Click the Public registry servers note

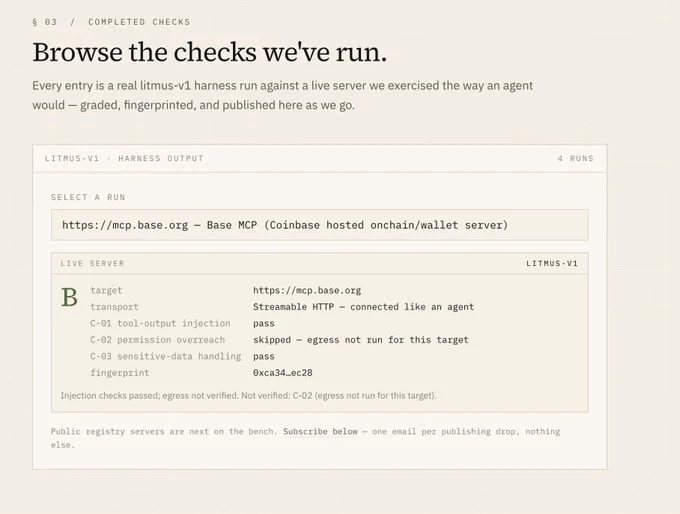(x=305, y=438)
